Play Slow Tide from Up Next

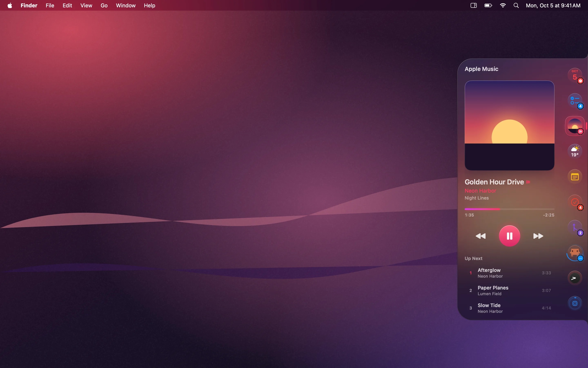tap(510, 308)
